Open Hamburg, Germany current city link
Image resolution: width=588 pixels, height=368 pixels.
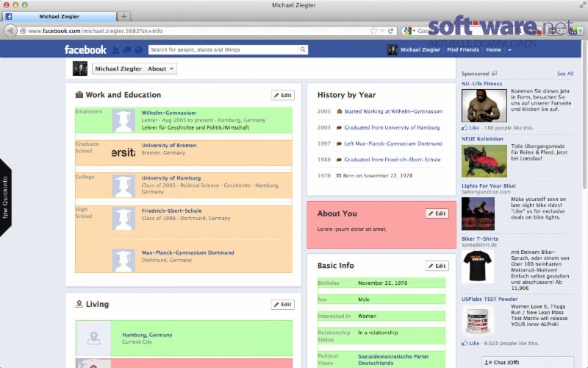147,335
